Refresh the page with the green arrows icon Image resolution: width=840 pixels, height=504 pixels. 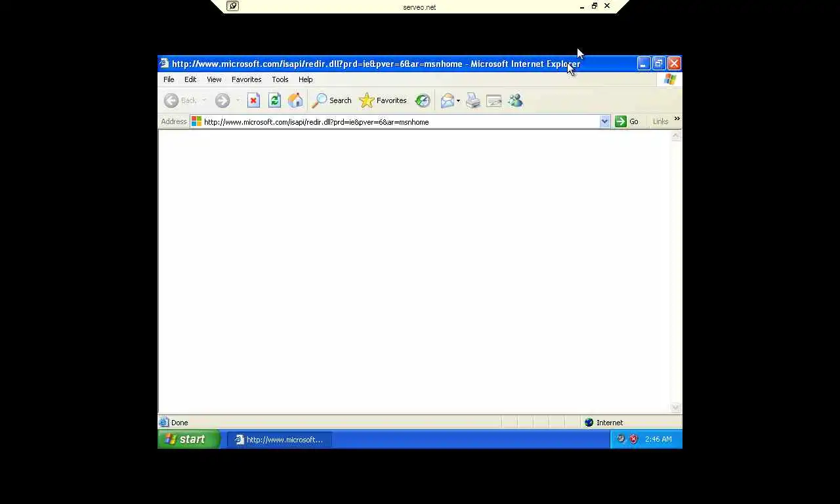[x=274, y=100]
